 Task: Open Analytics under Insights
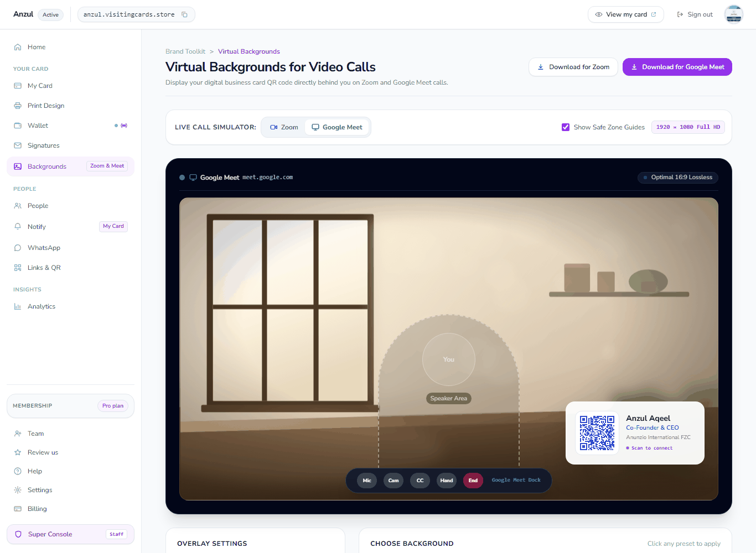point(70,306)
